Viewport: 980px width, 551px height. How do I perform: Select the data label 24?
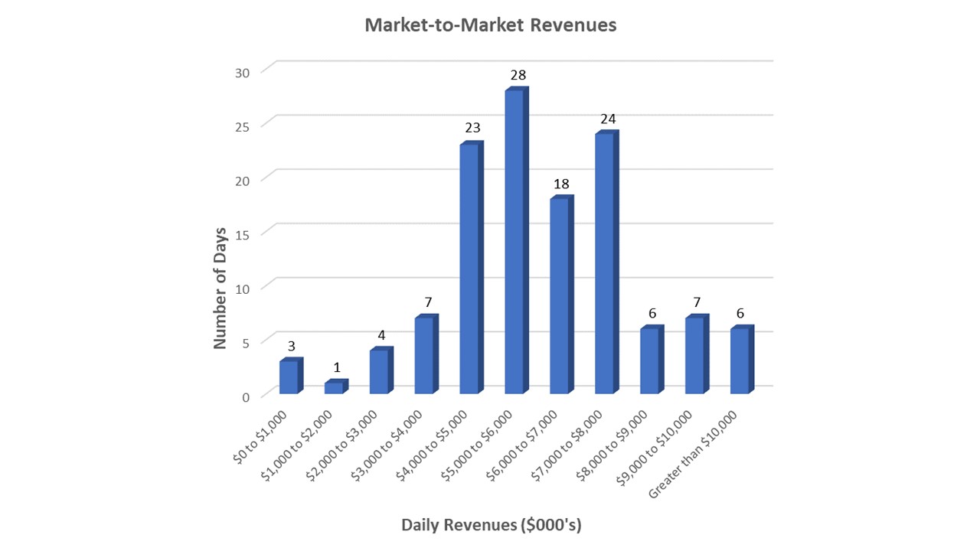[608, 119]
